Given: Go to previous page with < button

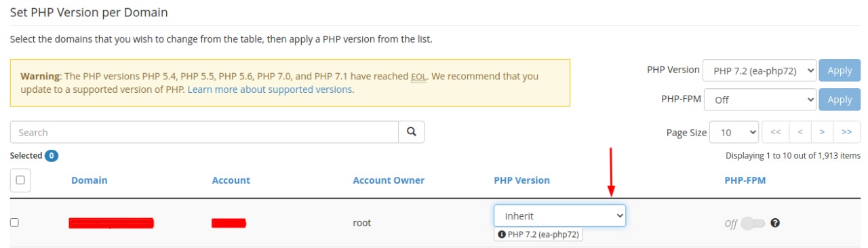Looking at the screenshot, I should point(800,132).
